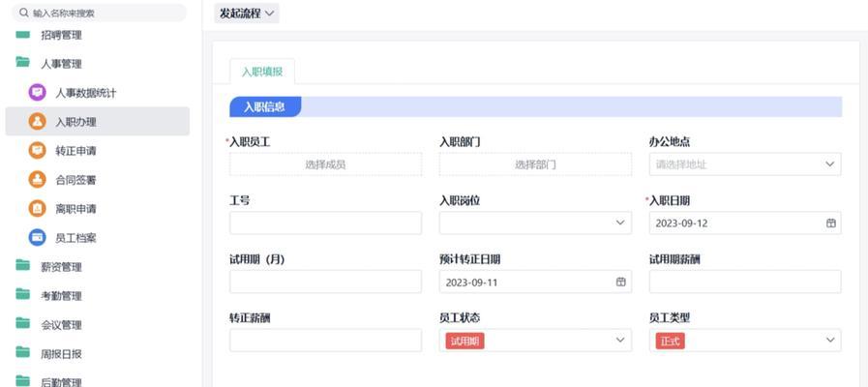This screenshot has width=868, height=387.
Task: Expand the 发起流程 dropdown
Action: tap(247, 14)
